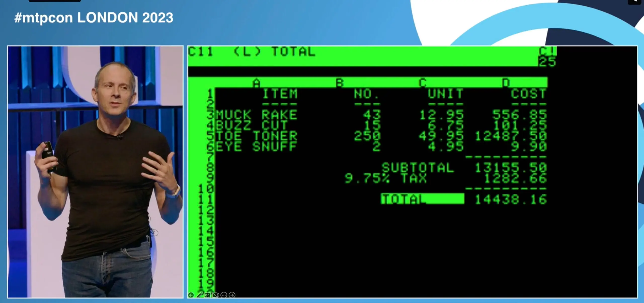
Task: Select the COST header text
Action: pos(528,94)
